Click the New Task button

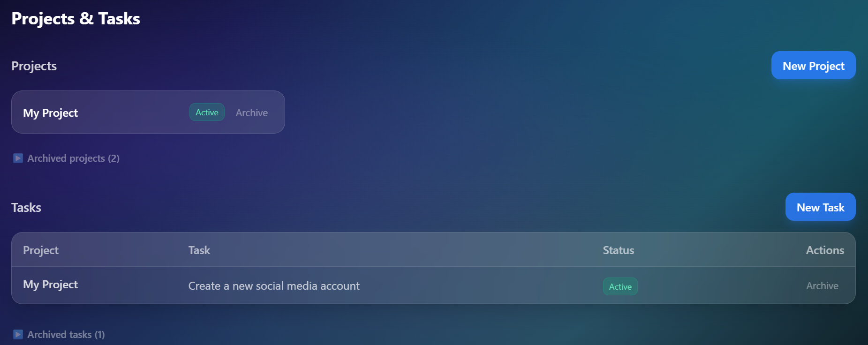click(820, 207)
